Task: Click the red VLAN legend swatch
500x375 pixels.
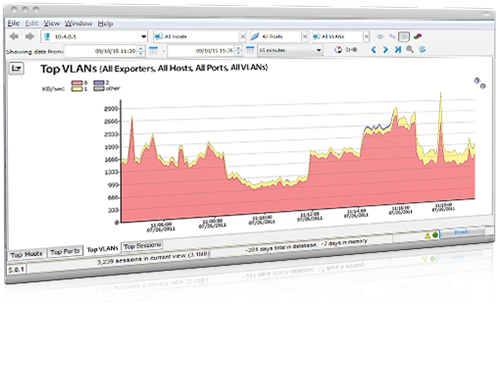Action: (x=77, y=83)
